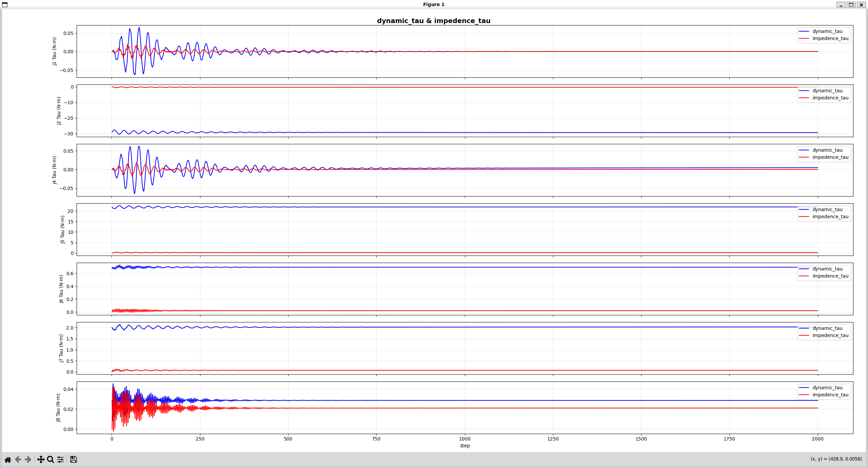Image resolution: width=868 pixels, height=468 pixels.
Task: Go back to previous view using left arrow
Action: [x=18, y=460]
